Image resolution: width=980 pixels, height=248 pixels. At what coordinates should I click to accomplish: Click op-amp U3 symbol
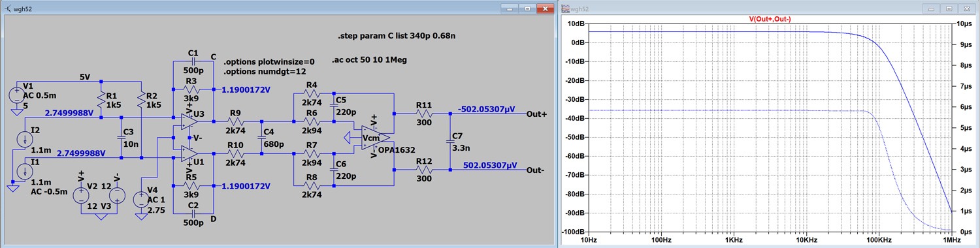click(189, 121)
